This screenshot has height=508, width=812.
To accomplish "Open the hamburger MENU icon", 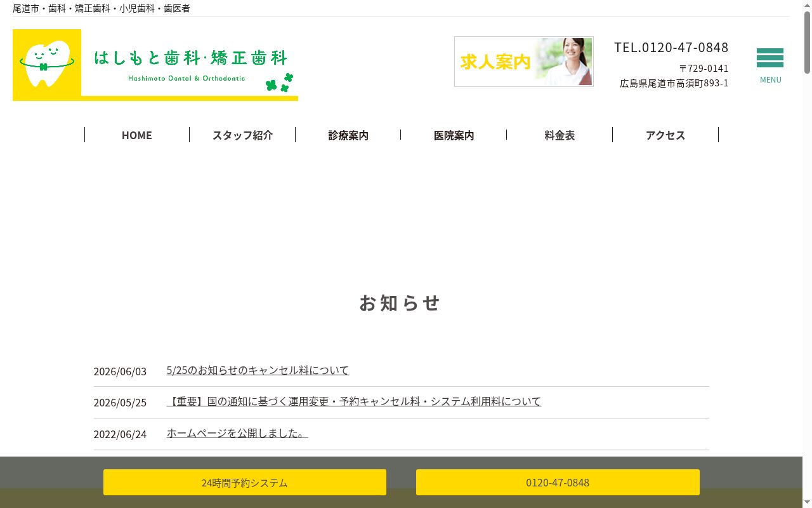I will coord(770,65).
